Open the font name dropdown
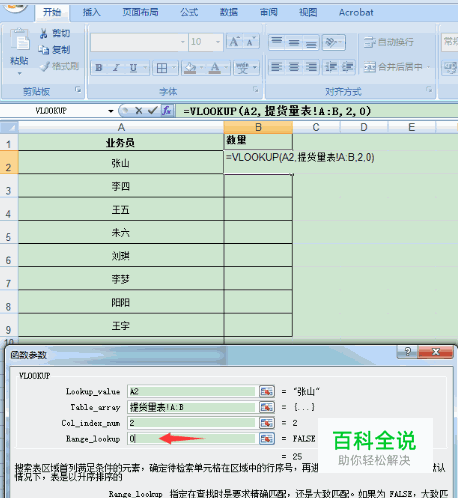Viewport: 458px width, 498px height. pyautogui.click(x=182, y=42)
